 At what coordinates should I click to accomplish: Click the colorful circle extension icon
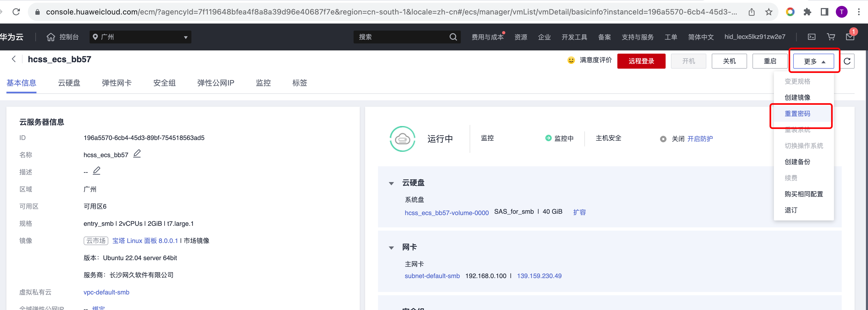(790, 12)
